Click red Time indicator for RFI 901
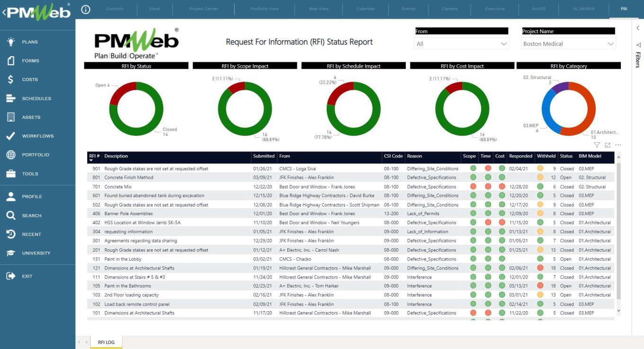Viewport: 644px width, 349px height. pyautogui.click(x=488, y=168)
